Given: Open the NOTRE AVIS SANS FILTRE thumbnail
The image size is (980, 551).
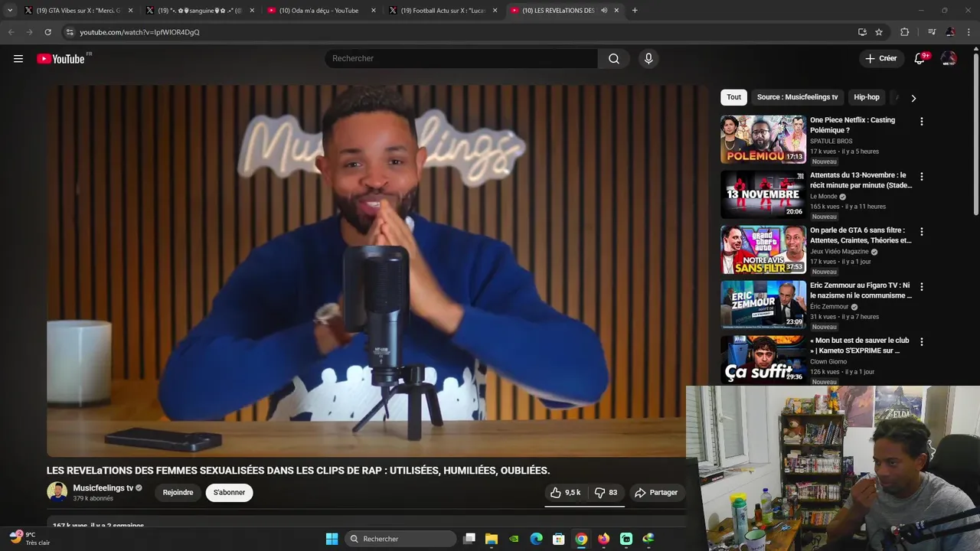Looking at the screenshot, I should [763, 249].
